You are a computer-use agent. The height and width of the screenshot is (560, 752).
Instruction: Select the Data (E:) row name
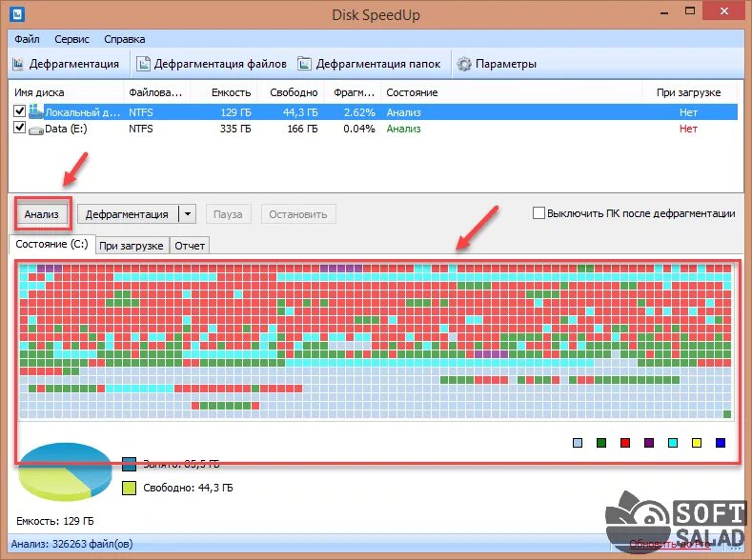(x=66, y=129)
